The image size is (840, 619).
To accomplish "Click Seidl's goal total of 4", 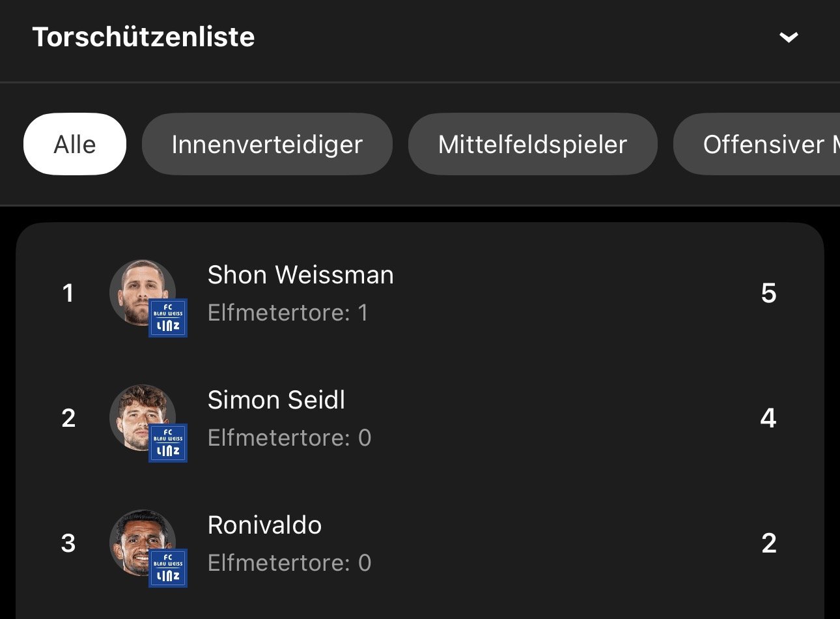I will [x=768, y=418].
